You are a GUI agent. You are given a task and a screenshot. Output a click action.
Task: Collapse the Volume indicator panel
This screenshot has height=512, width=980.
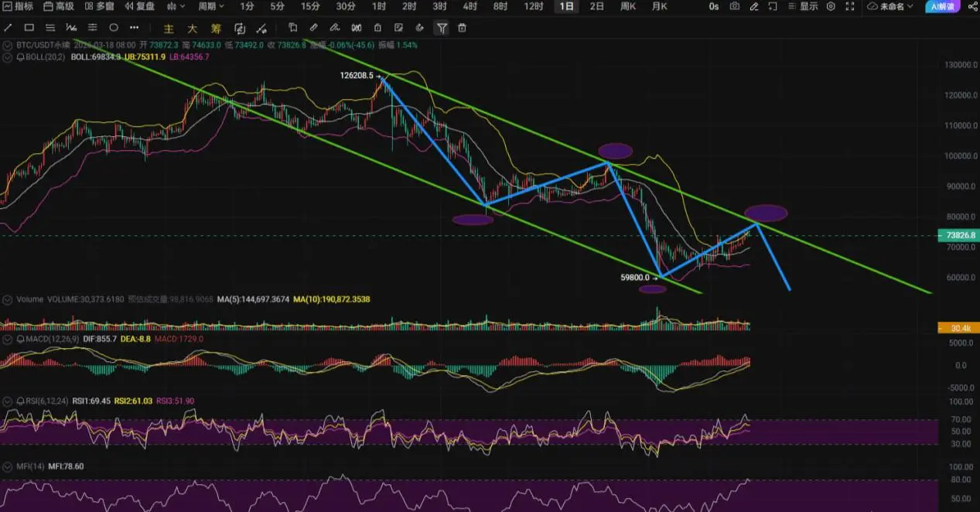7,299
